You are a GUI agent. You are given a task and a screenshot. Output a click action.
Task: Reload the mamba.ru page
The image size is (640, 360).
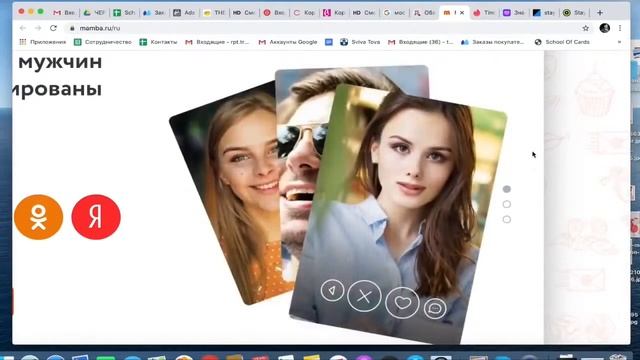[53, 28]
